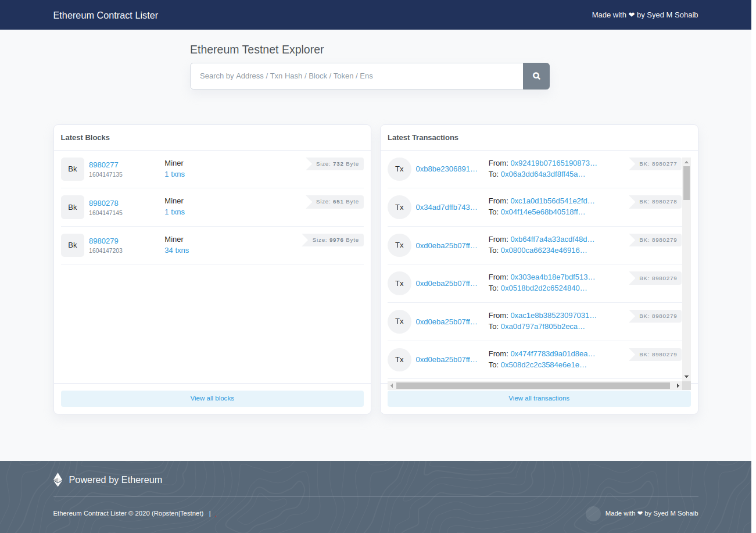This screenshot has width=756, height=533.
Task: Click the Size: 9976 Byte badge
Action: 333,240
